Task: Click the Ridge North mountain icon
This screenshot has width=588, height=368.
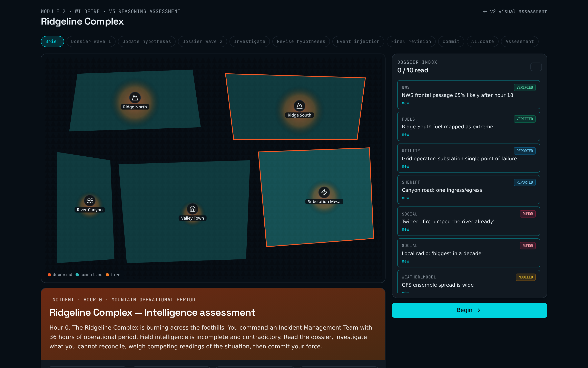Action: tap(135, 98)
